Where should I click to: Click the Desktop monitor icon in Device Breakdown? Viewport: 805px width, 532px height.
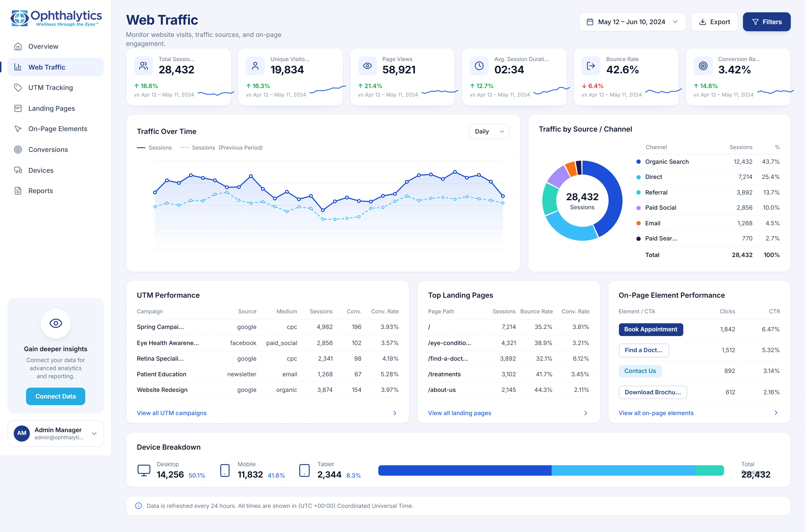point(144,471)
